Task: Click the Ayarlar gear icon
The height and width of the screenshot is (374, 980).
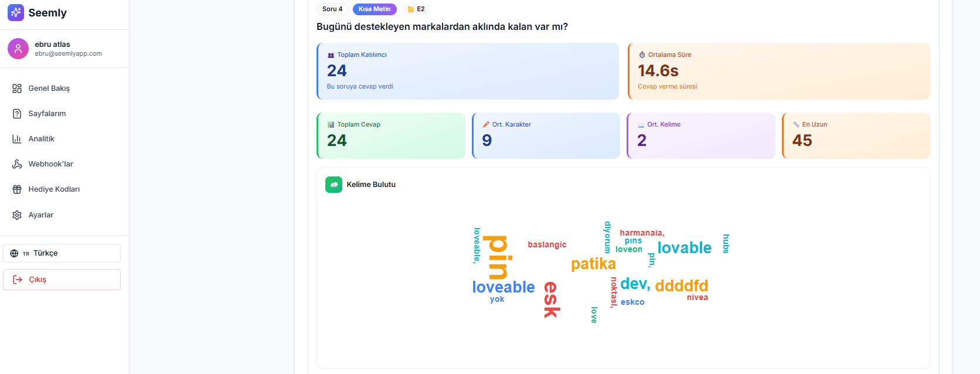Action: (17, 215)
